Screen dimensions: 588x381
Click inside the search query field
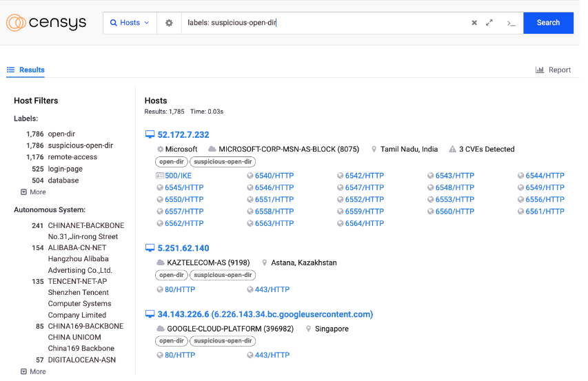324,23
